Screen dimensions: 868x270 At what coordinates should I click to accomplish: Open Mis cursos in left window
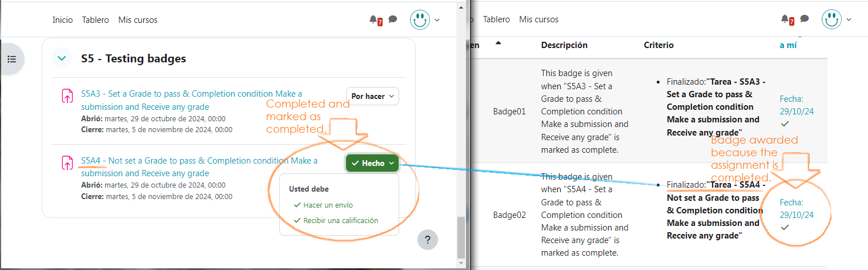pyautogui.click(x=138, y=19)
